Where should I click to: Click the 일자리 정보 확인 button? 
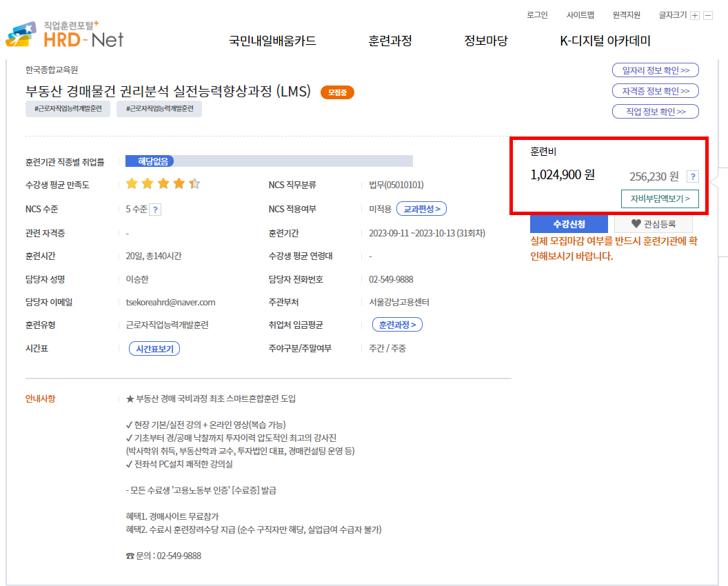[655, 70]
